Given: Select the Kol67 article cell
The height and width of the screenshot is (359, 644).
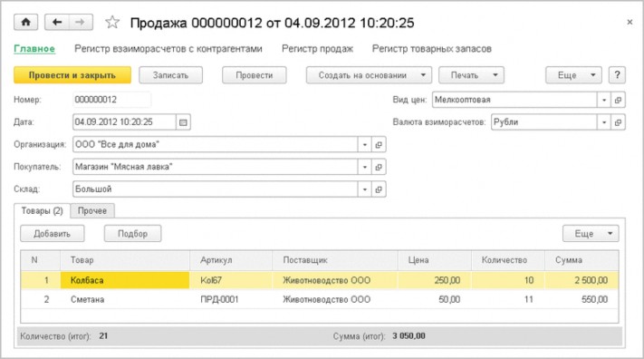Looking at the screenshot, I should point(231,280).
